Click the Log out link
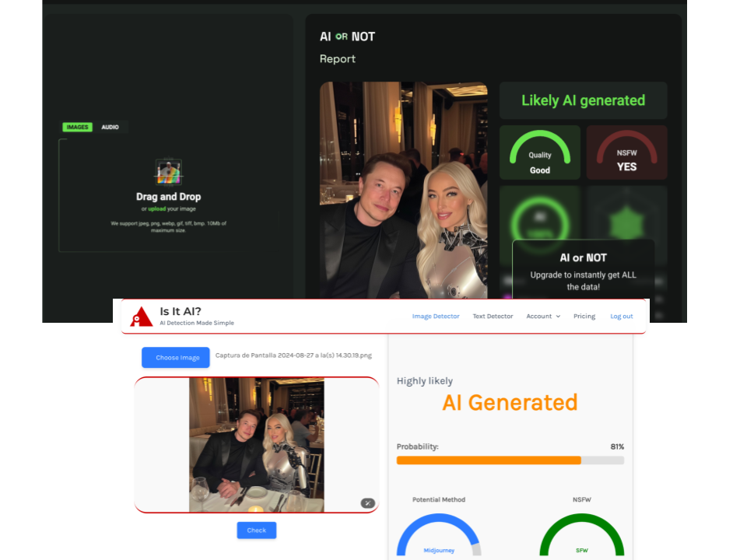This screenshot has height=560, width=747. [x=621, y=317]
